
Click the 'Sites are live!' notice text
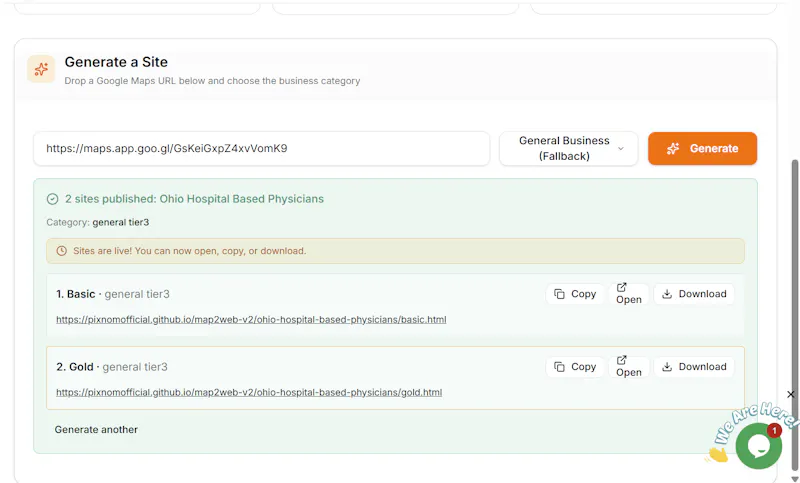point(189,251)
